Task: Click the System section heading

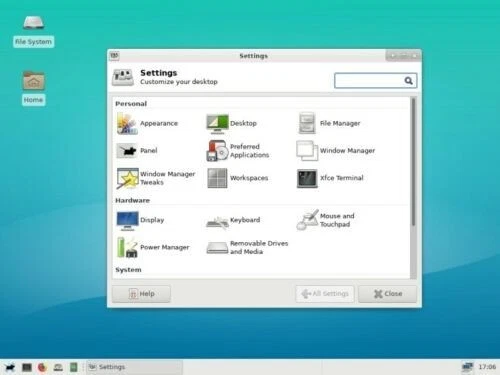Action: tap(128, 270)
